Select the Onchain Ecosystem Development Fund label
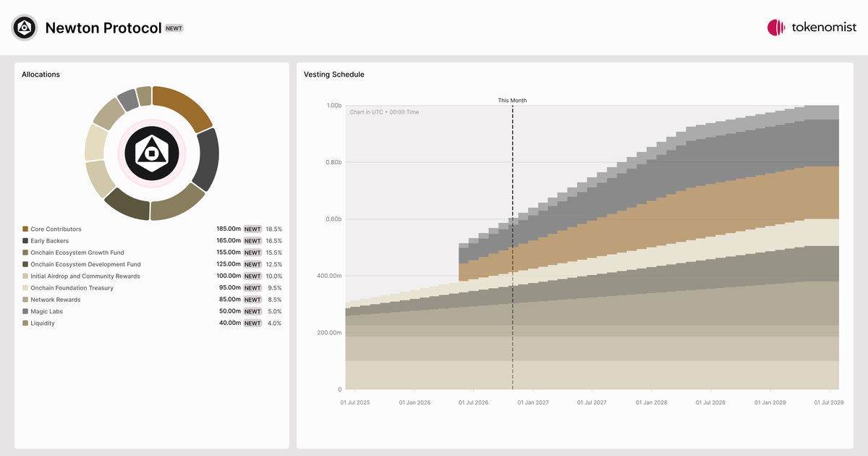Screen dimensions: 868x456 click(85, 264)
